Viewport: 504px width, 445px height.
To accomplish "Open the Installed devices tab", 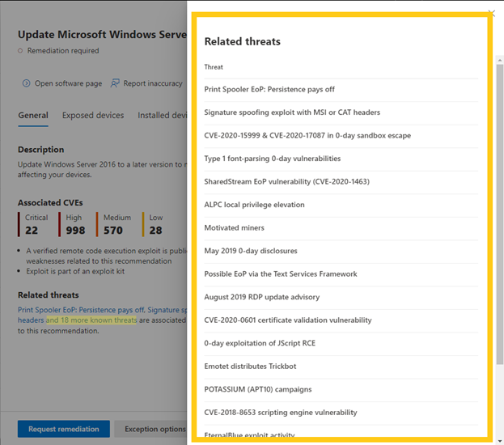I will pos(163,116).
